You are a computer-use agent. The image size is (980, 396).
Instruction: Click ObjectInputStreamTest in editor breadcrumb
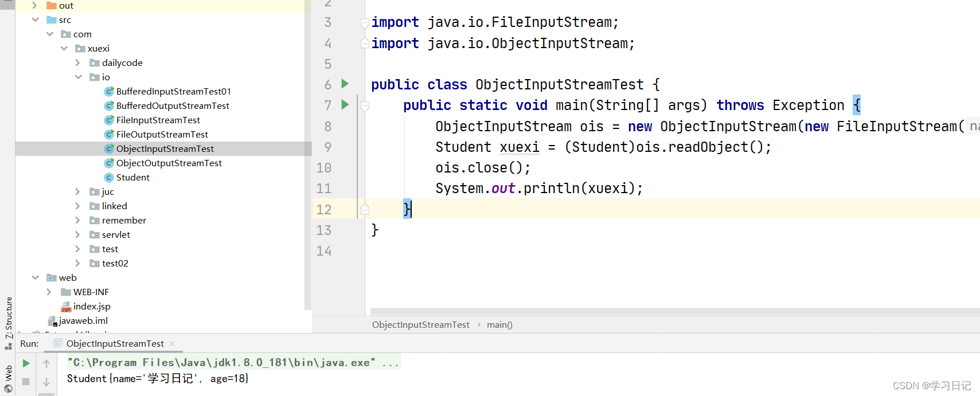pos(421,324)
